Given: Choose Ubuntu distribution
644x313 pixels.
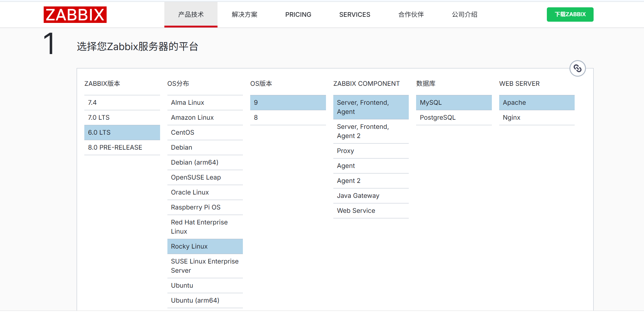Looking at the screenshot, I should pyautogui.click(x=205, y=286).
